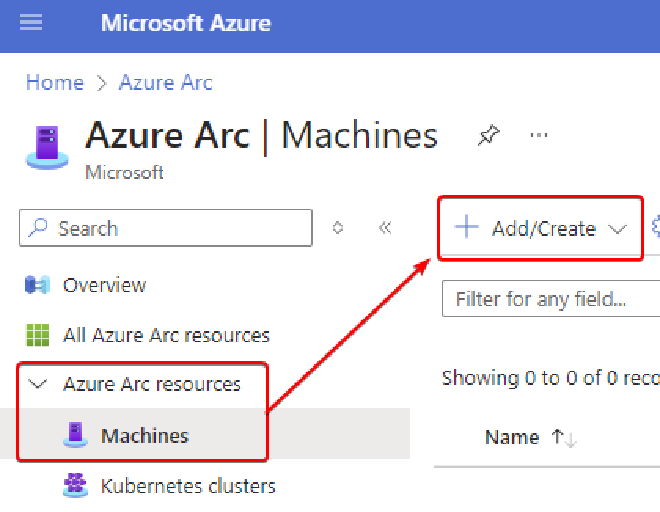
Task: Click the search magnifier icon
Action: click(x=38, y=228)
